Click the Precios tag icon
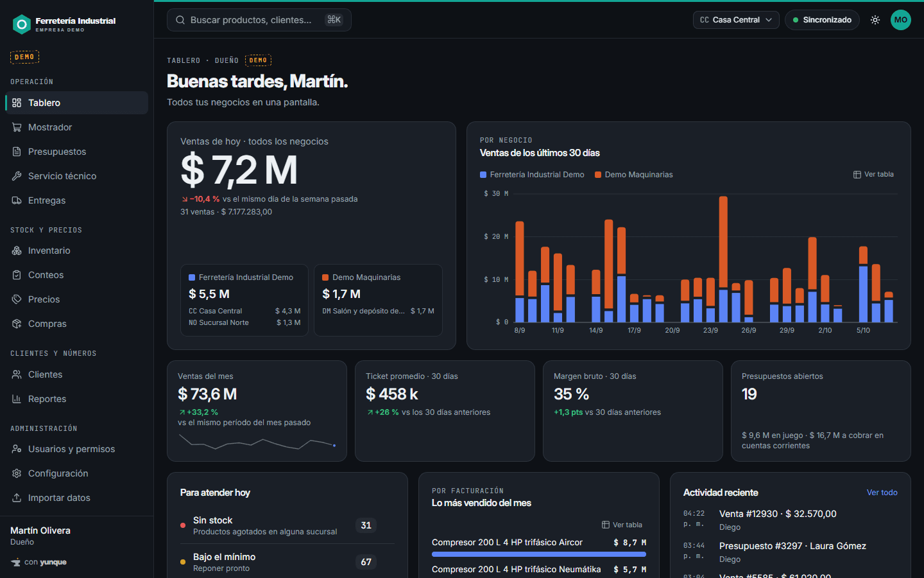 pos(17,299)
